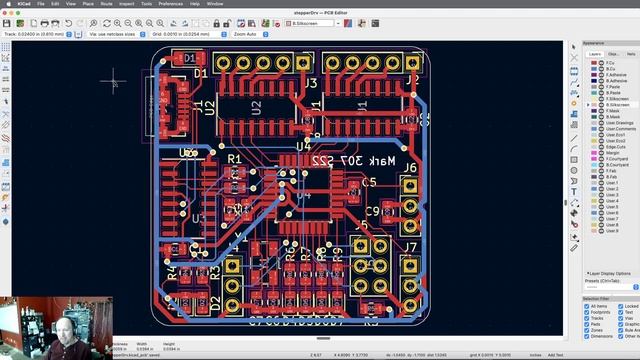Image resolution: width=640 pixels, height=360 pixels.
Task: Uncheck Pads in Selection Filter
Action: coord(587,324)
